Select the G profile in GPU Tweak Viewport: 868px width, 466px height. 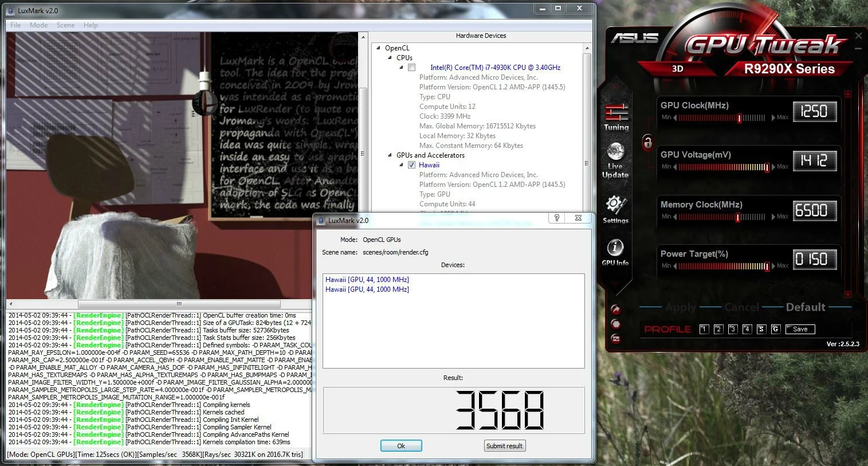coord(775,329)
